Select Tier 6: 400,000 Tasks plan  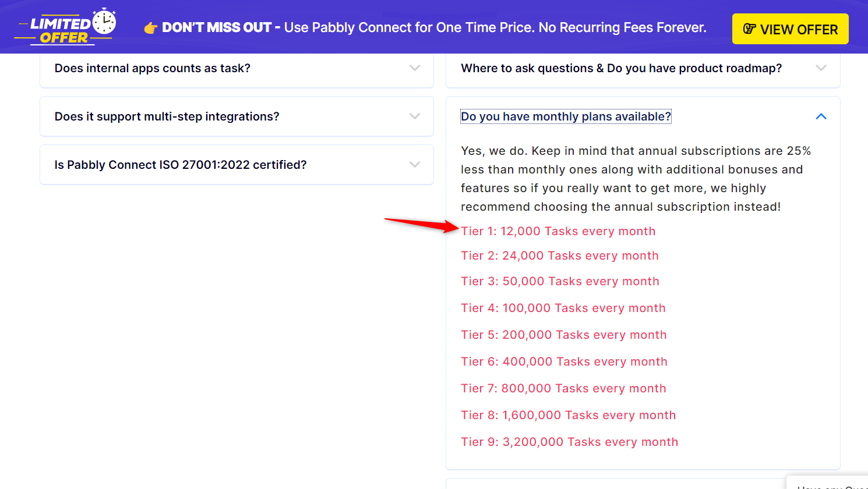564,362
